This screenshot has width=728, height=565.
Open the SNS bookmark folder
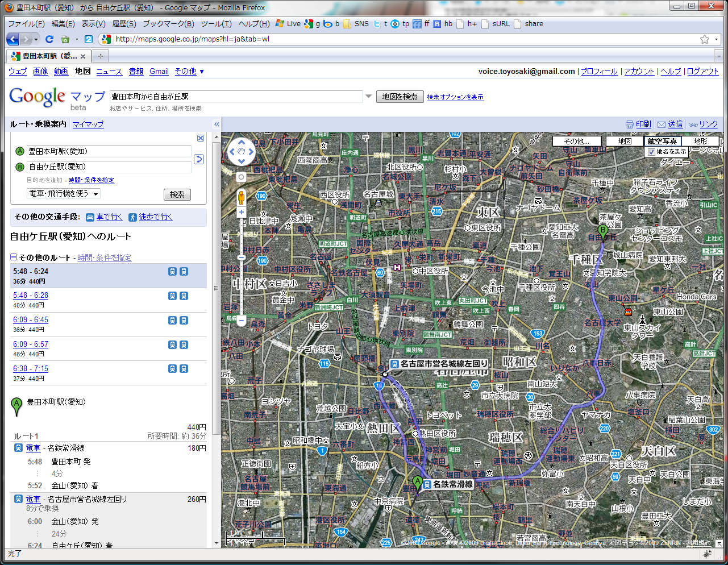pyautogui.click(x=356, y=24)
